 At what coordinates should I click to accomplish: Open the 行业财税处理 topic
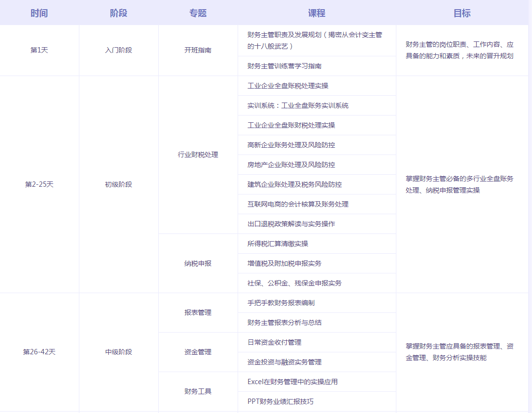[198, 155]
